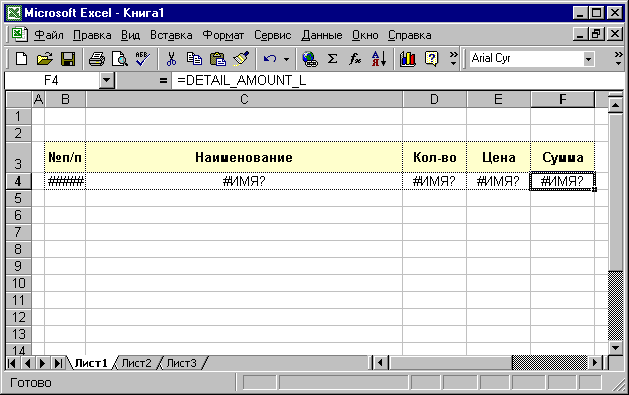
Task: Open Print Preview magnifier icon
Action: pos(120,59)
